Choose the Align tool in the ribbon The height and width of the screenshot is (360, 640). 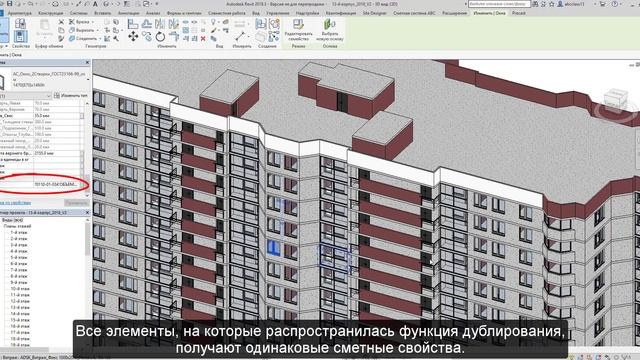[133, 24]
